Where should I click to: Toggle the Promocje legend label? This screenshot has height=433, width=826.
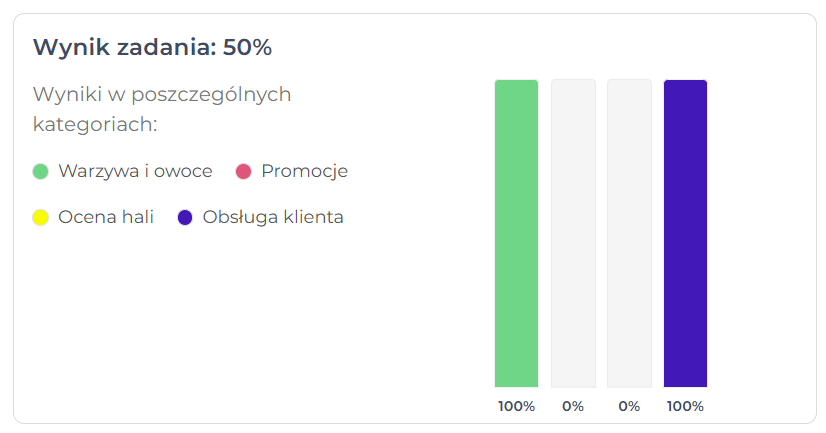pyautogui.click(x=304, y=171)
